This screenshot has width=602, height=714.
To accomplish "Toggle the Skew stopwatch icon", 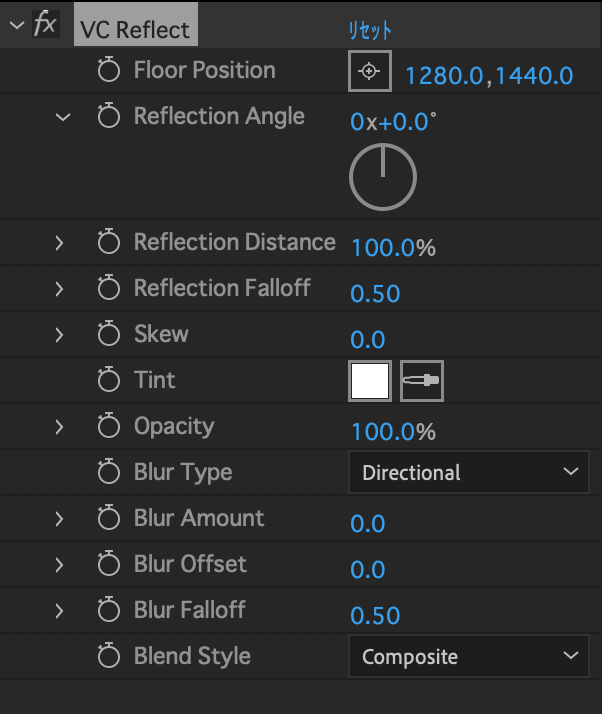I will coord(108,334).
